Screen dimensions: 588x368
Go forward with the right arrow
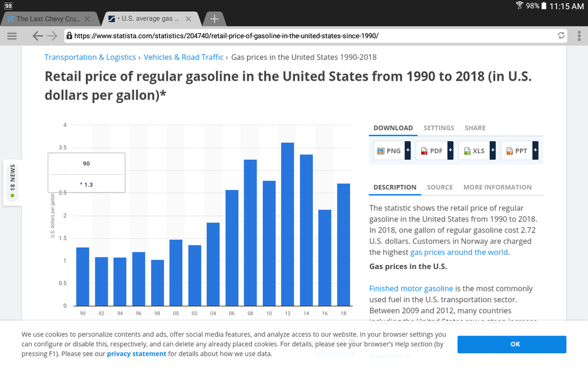click(x=52, y=36)
